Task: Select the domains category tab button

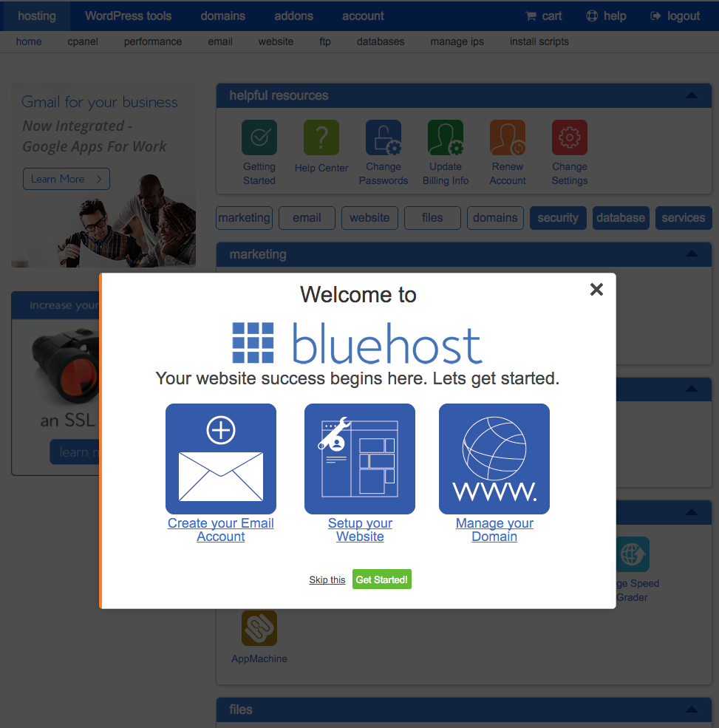Action: coord(495,218)
